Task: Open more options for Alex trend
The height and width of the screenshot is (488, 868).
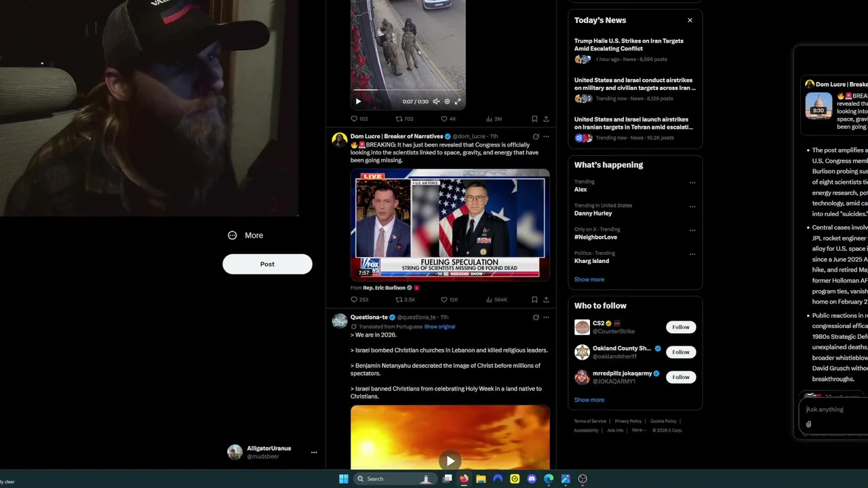Action: coord(692,182)
